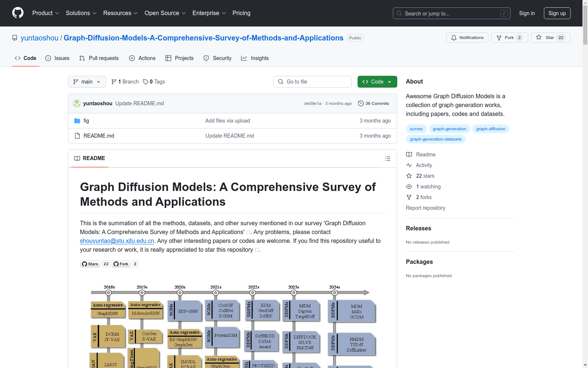
Task: Open the README outline list icon
Action: [x=388, y=159]
